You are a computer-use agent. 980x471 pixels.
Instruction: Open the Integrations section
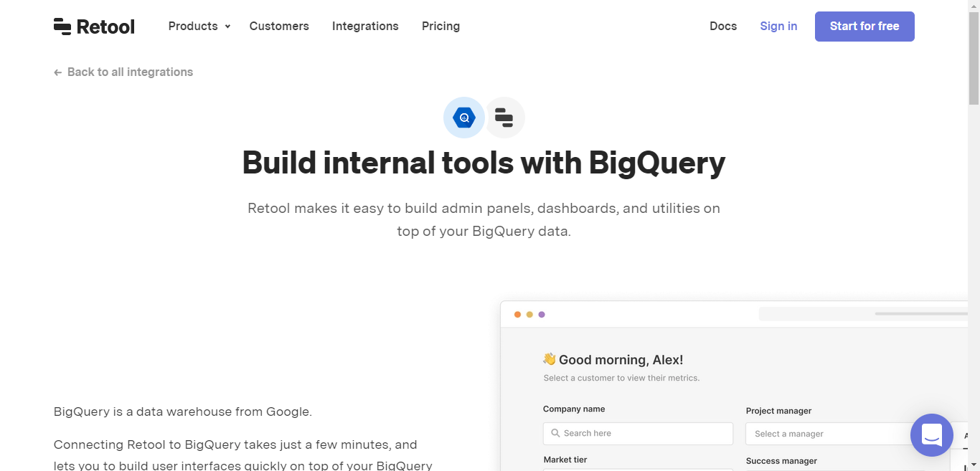[x=365, y=26]
